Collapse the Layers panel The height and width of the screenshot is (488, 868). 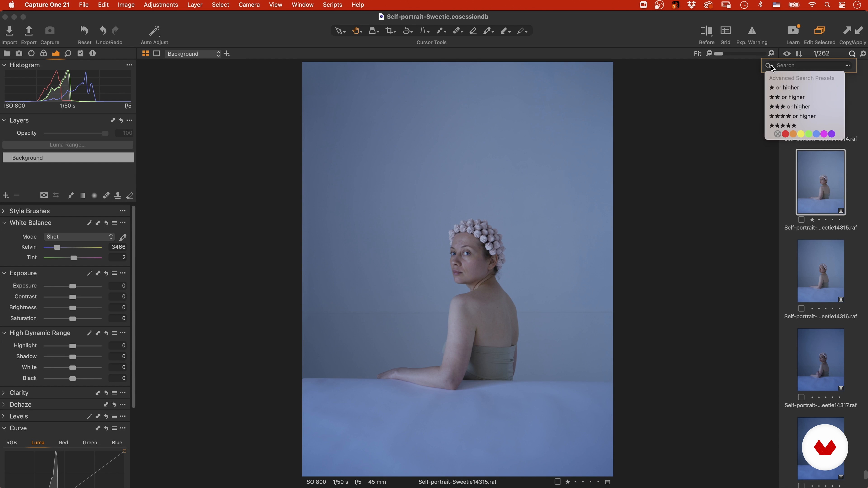[4, 121]
